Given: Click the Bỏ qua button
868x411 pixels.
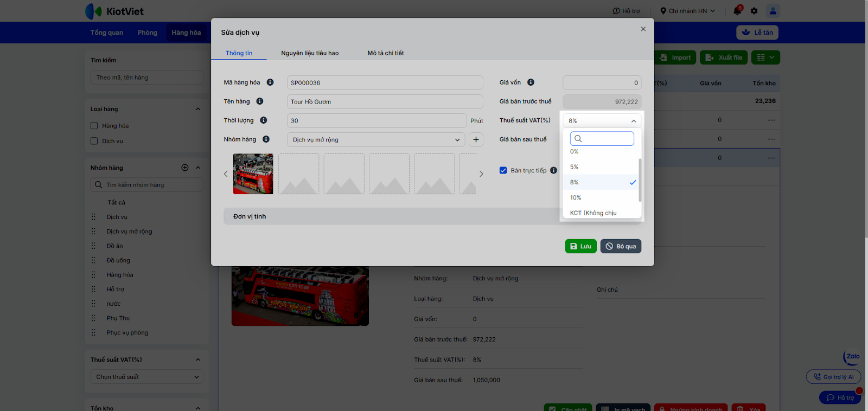Looking at the screenshot, I should pyautogui.click(x=621, y=246).
